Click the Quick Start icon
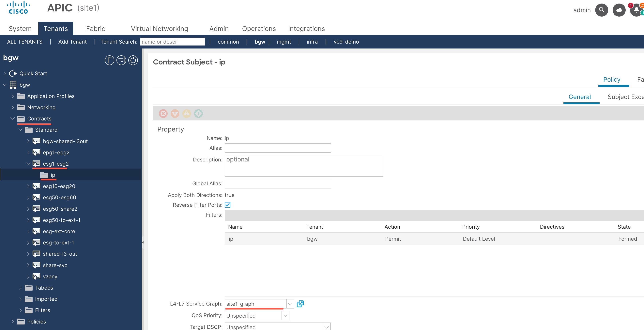The width and height of the screenshot is (644, 330). click(13, 73)
